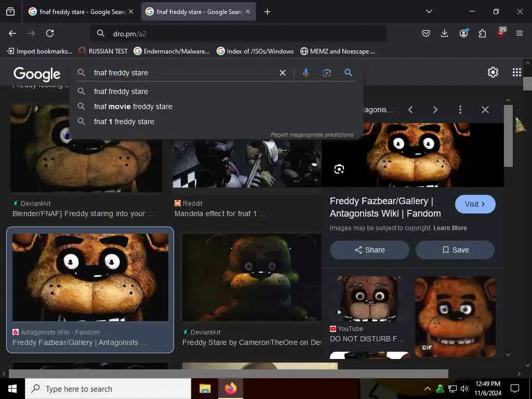Click the dro.pm address bar
This screenshot has height=399, width=532.
coord(238,34)
